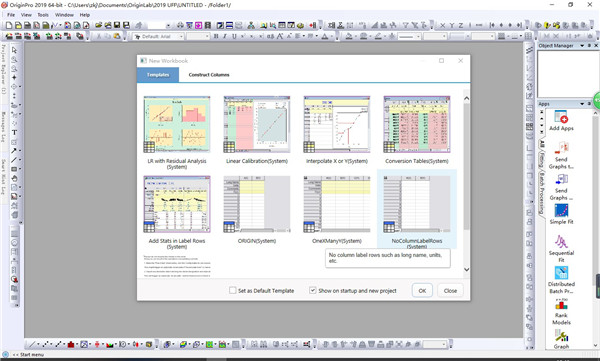Click the Project Explorer side tab
This screenshot has height=361, width=600.
(3, 70)
